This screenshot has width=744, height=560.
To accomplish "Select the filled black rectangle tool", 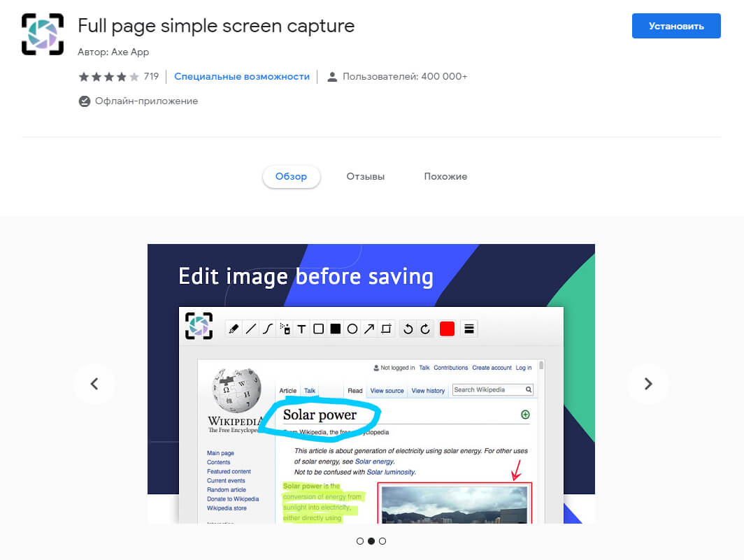I will (336, 329).
